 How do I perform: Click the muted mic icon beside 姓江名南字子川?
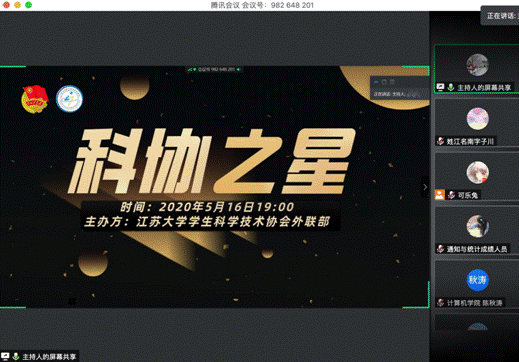tap(441, 141)
